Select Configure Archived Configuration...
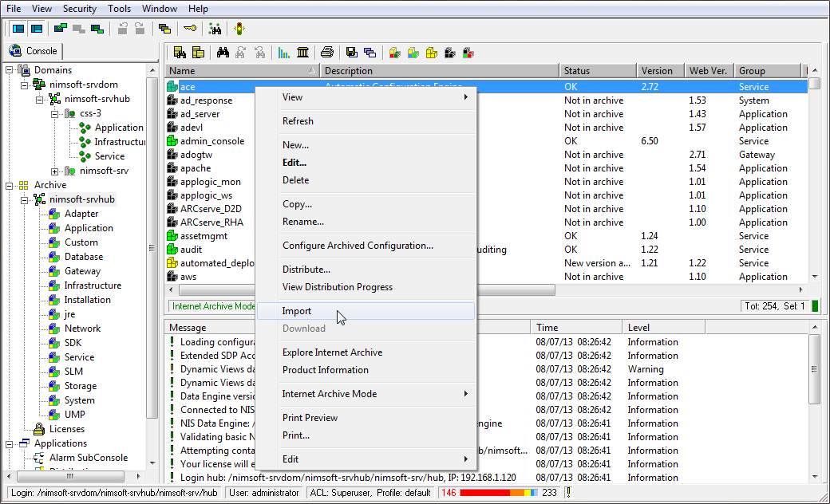 click(x=366, y=246)
